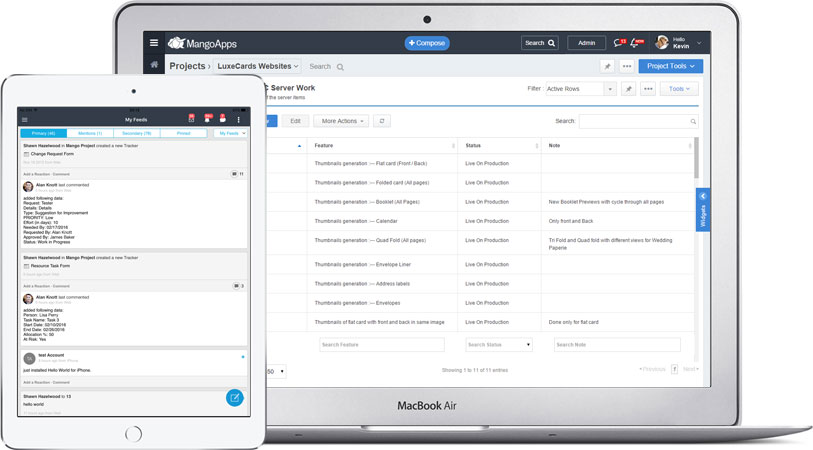The image size is (813, 450).
Task: Click the MangoApps logo
Action: click(x=202, y=44)
